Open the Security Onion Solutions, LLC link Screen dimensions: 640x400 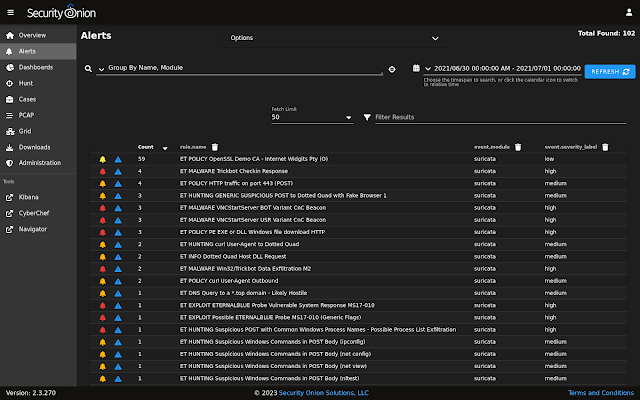click(x=324, y=393)
